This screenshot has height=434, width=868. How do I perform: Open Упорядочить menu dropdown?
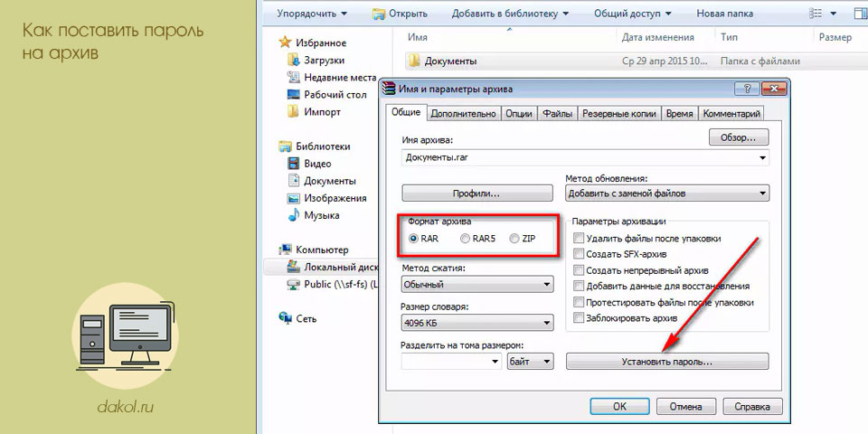point(312,14)
